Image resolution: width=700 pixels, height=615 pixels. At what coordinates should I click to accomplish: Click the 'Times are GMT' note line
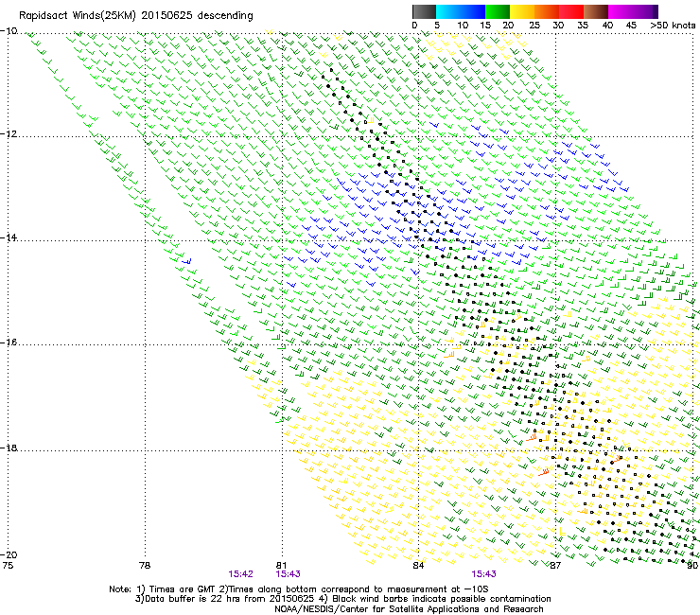[299, 589]
